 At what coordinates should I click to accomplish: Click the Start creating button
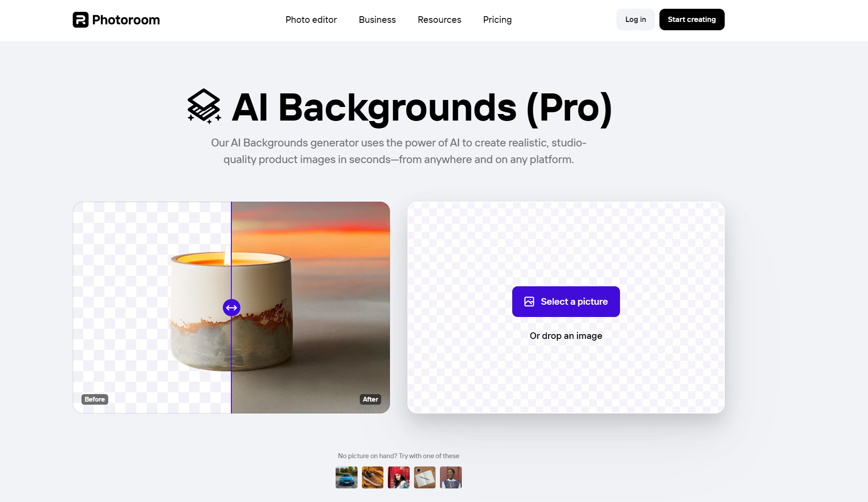pos(691,19)
